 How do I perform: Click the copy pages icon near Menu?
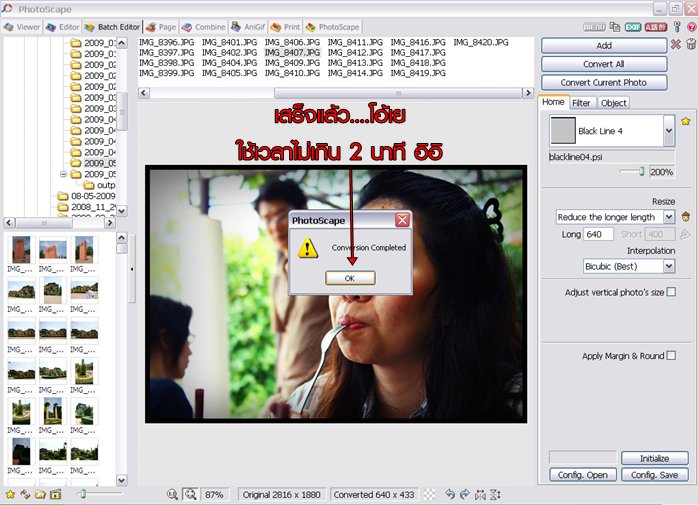(x=615, y=27)
